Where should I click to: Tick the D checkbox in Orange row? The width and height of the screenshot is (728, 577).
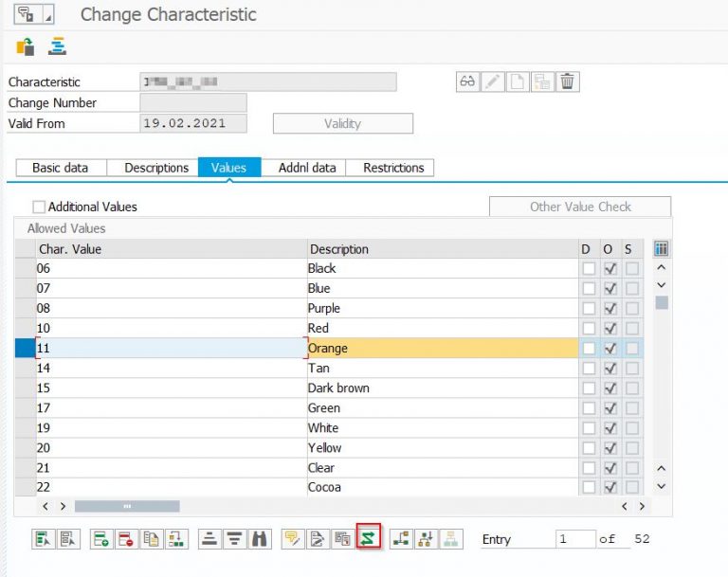coord(589,349)
